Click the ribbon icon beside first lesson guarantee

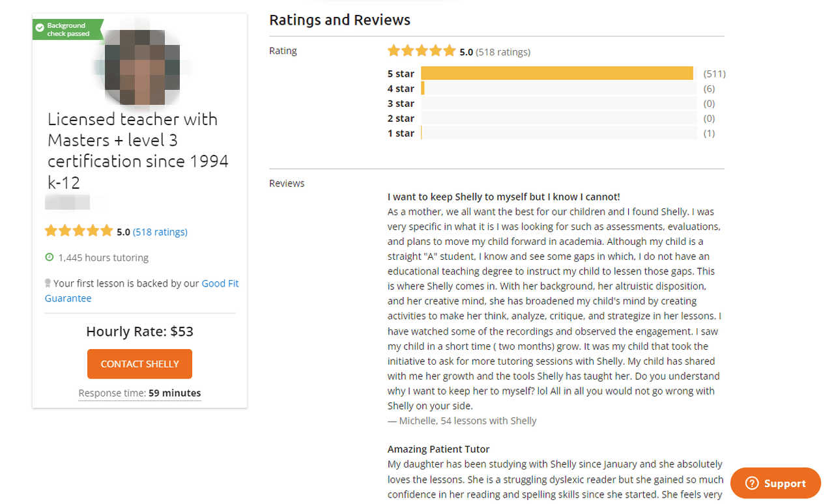(x=48, y=283)
